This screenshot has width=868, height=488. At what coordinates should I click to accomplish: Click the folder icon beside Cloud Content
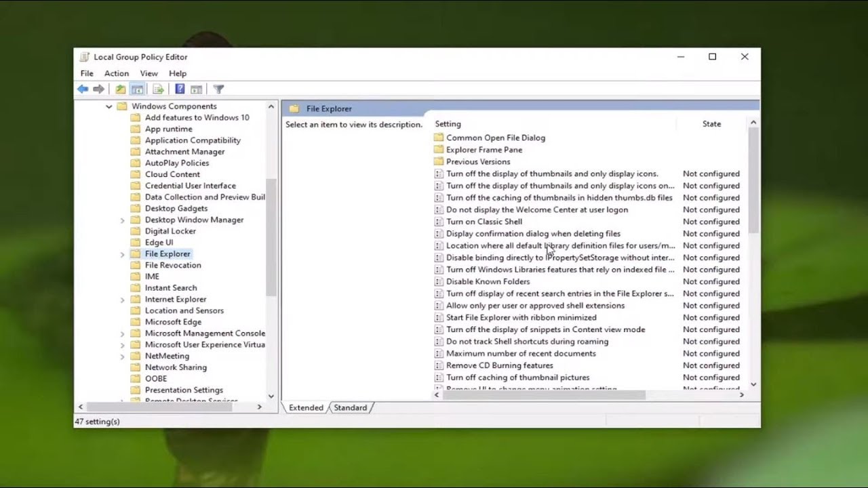135,174
